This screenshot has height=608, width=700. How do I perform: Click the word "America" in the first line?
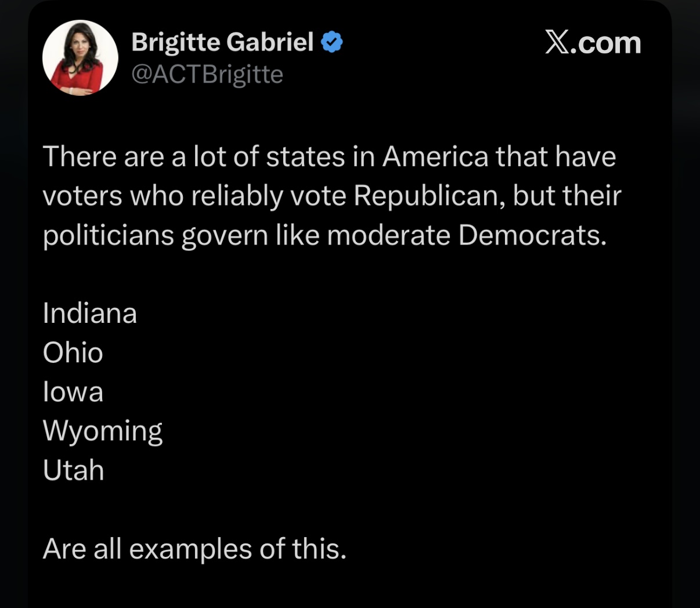click(x=435, y=157)
